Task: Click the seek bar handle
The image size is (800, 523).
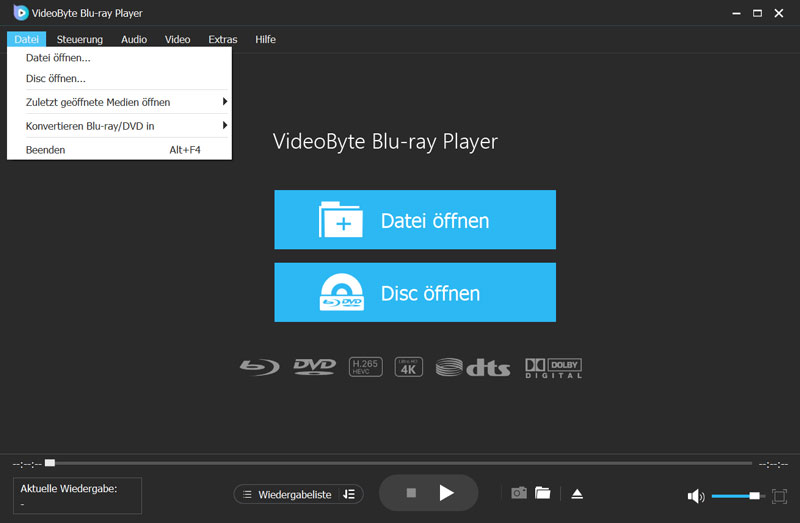Action: pyautogui.click(x=49, y=463)
